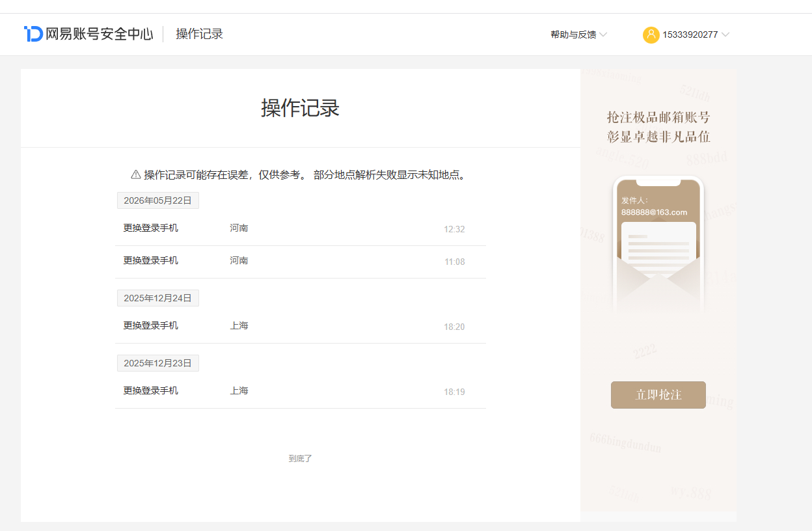Select the date label 2025年12月24日

pyautogui.click(x=158, y=298)
